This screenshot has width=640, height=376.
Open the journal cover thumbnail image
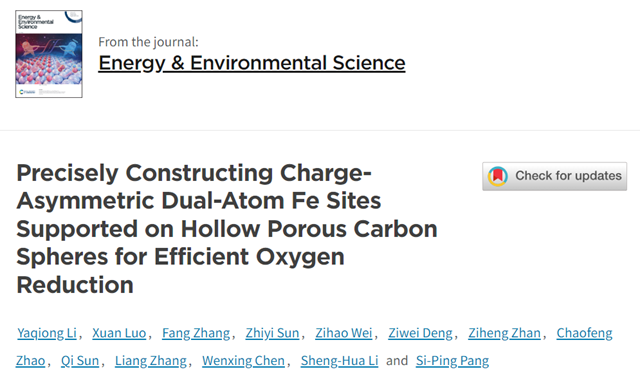pyautogui.click(x=49, y=54)
